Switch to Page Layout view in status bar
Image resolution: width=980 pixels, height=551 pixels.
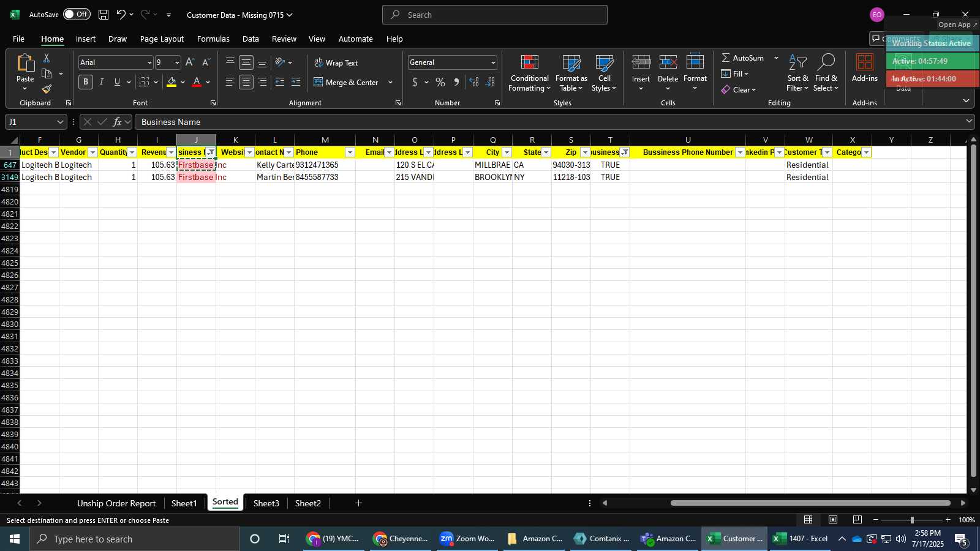point(833,520)
